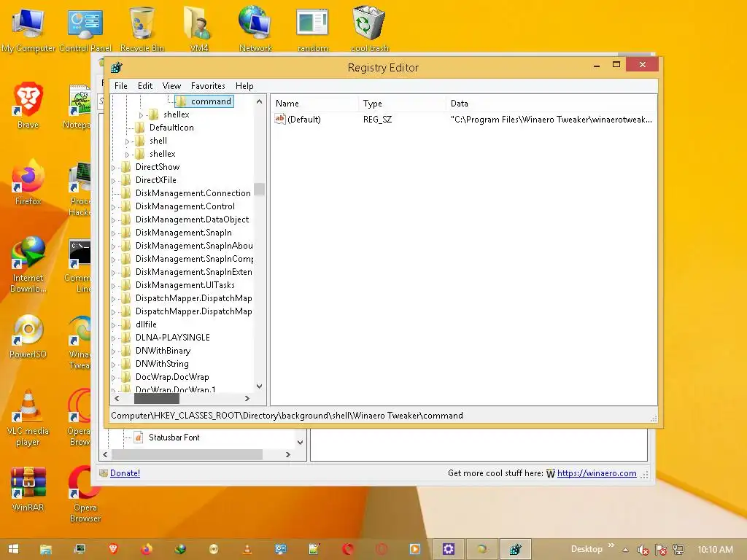Open File Explorer from the taskbar
Screen dimensions: 747x560
(x=46, y=549)
